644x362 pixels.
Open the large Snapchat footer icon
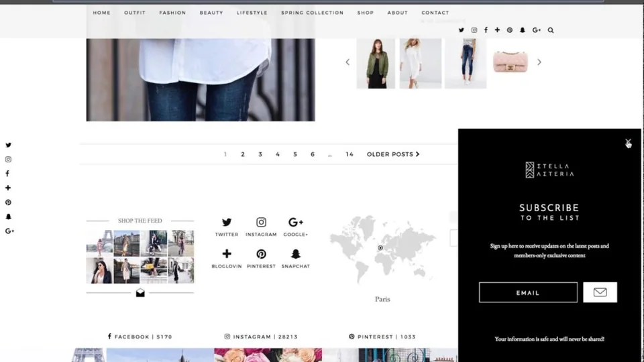point(296,253)
